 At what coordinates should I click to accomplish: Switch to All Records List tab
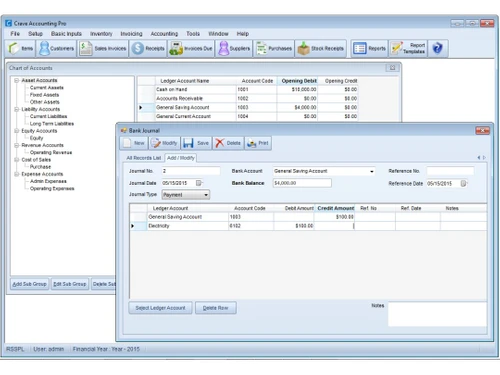(x=144, y=158)
